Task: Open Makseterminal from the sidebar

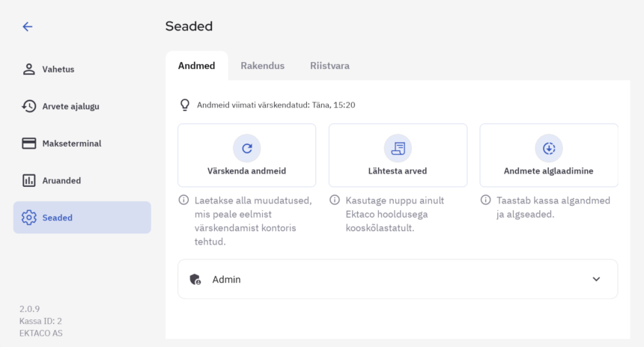Action: coord(71,144)
